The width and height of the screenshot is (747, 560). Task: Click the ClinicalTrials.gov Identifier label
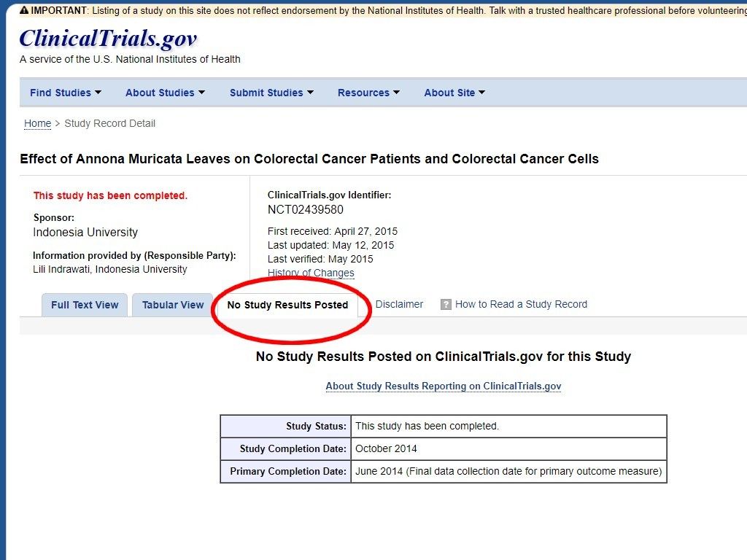pos(329,195)
